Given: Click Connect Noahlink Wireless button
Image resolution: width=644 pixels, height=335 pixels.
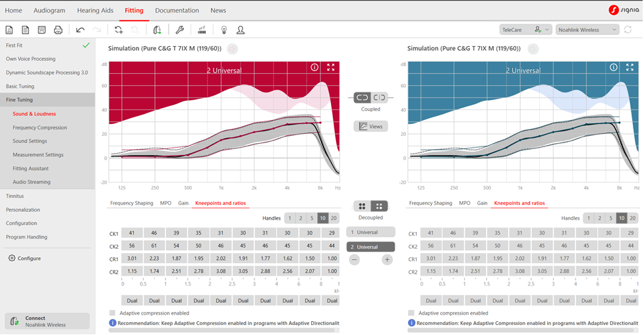Looking at the screenshot, I should 47,321.
